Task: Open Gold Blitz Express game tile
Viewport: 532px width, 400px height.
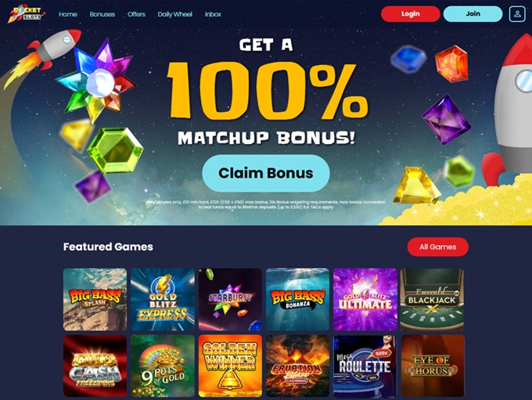Action: (163, 300)
